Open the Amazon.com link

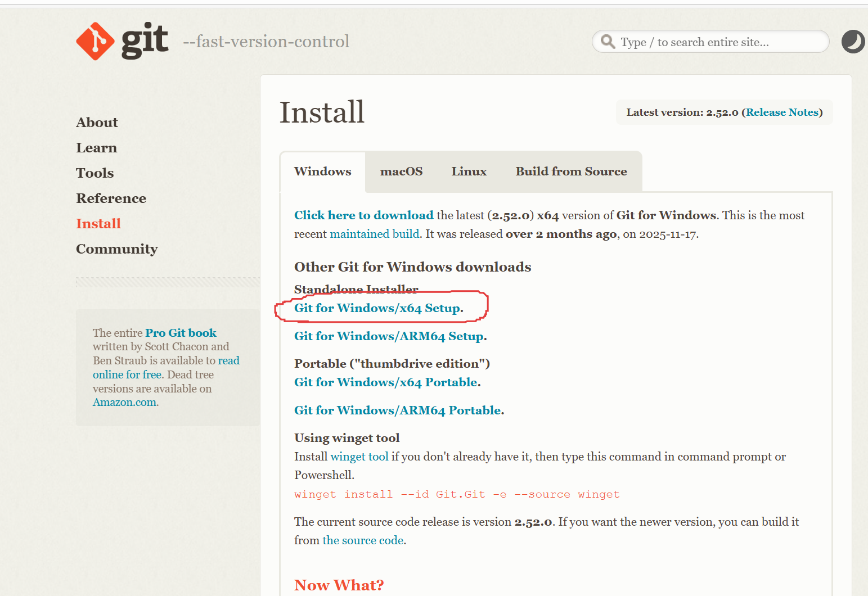125,403
